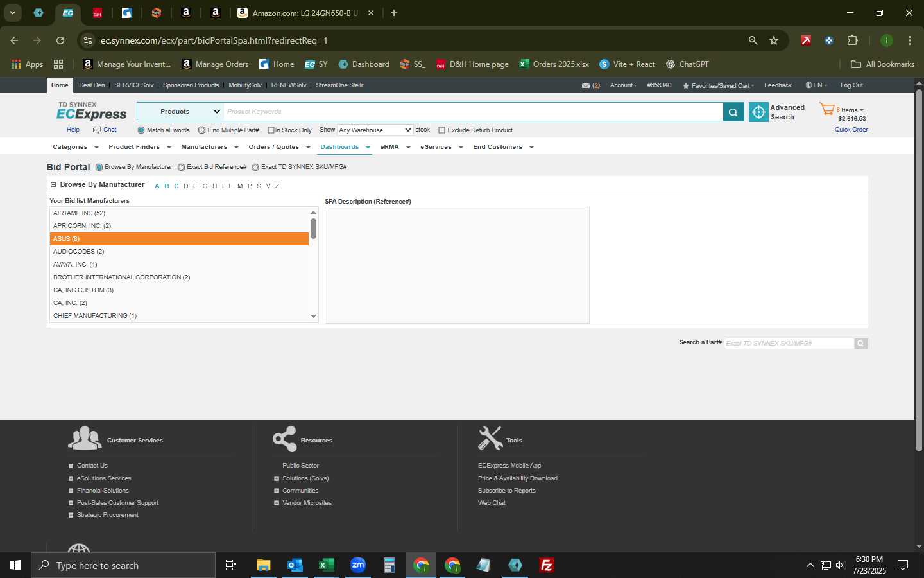Click the manufacturer list scrollbar thumb

pyautogui.click(x=313, y=229)
